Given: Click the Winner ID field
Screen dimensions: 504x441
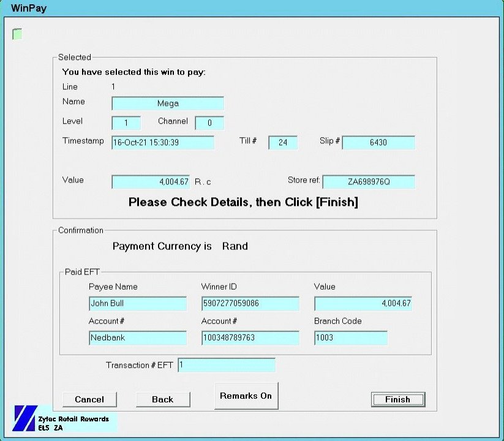Looking at the screenshot, I should (250, 304).
